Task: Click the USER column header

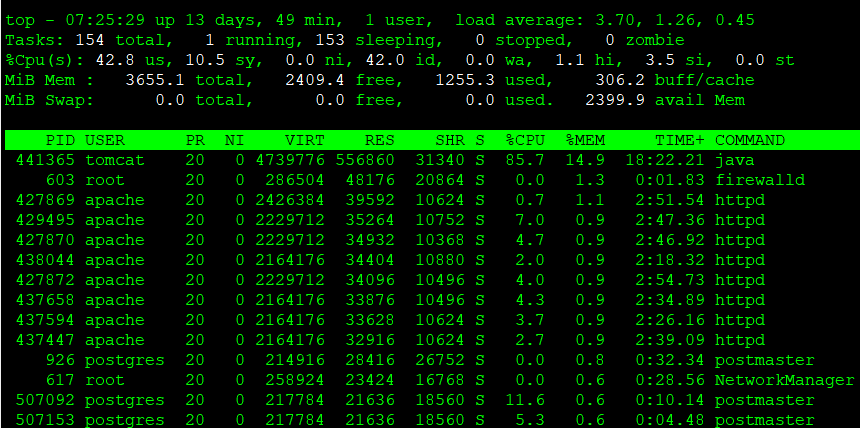Action: tap(105, 140)
